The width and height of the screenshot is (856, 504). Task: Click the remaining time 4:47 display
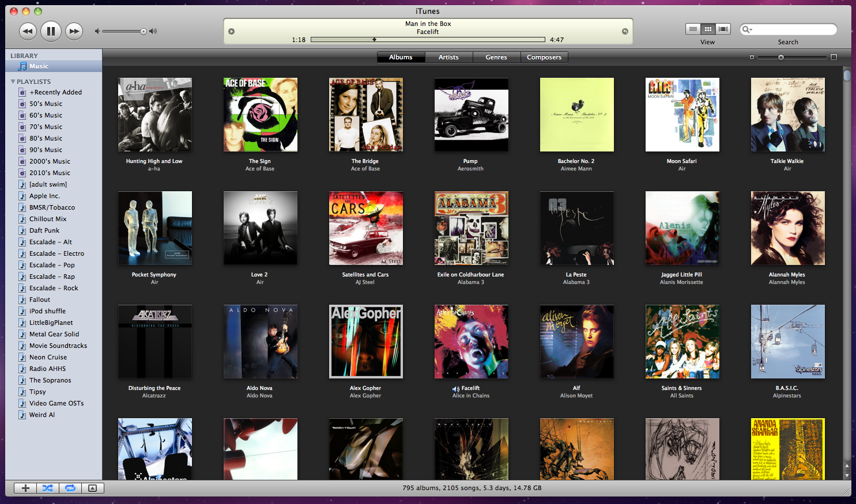point(556,40)
